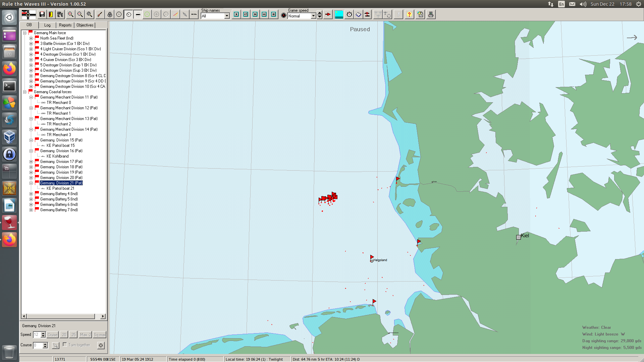The height and width of the screenshot is (362, 644).
Task: Save the game with the floppy disk icon
Action: 42,14
